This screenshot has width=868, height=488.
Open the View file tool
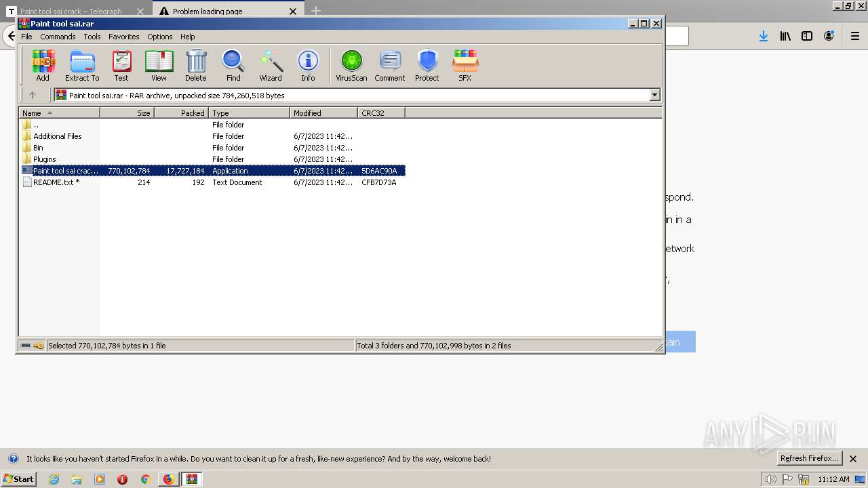click(159, 66)
